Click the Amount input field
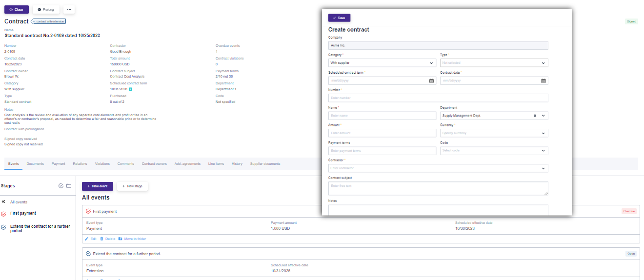The width and height of the screenshot is (644, 280). [x=382, y=133]
